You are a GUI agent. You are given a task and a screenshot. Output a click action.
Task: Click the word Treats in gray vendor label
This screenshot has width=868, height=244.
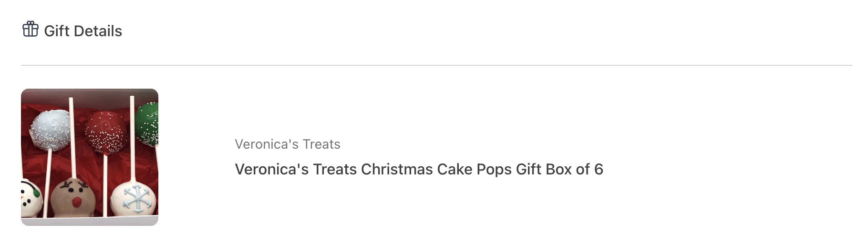pyautogui.click(x=321, y=144)
